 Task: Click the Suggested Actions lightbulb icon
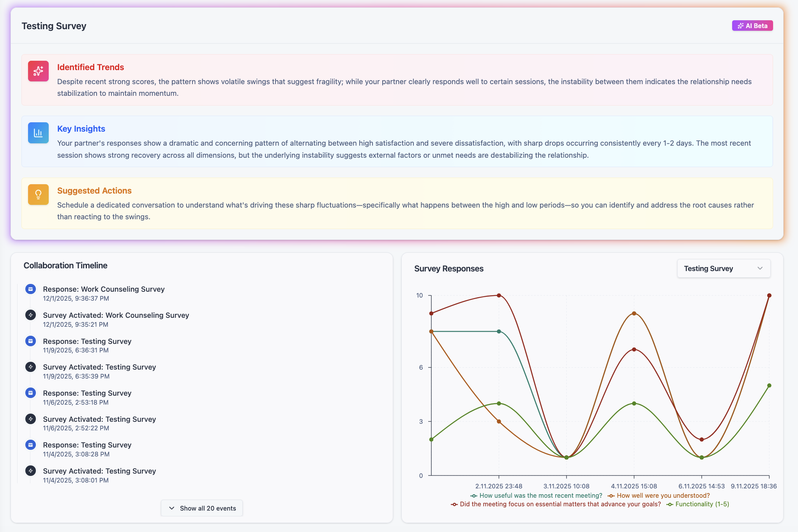click(x=38, y=194)
